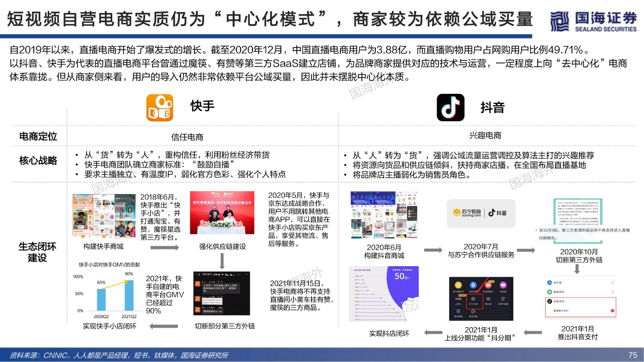Open the Douyin mall screenshots thumbnail

coord(384,216)
